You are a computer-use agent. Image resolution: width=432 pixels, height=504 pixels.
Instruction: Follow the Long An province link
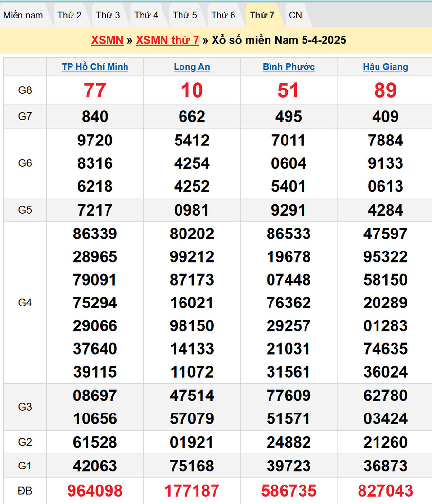pos(192,67)
